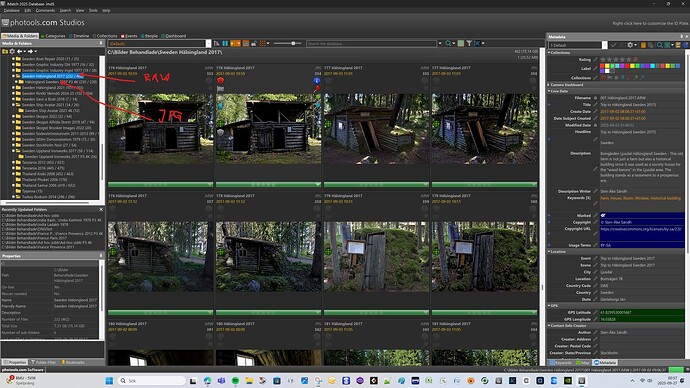Click the blue info badge on second thumbnail
Image resolution: width=690 pixels, height=388 pixels.
click(316, 81)
